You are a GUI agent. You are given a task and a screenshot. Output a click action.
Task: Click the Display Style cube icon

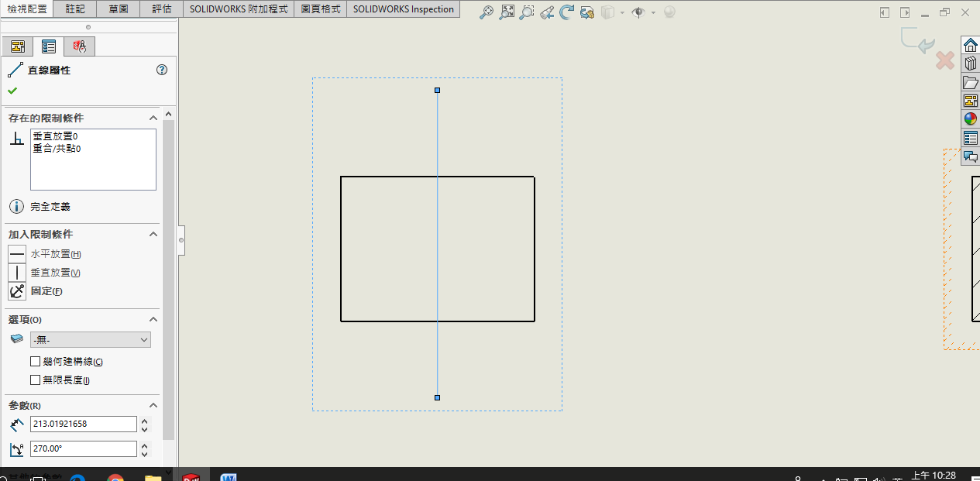click(608, 12)
